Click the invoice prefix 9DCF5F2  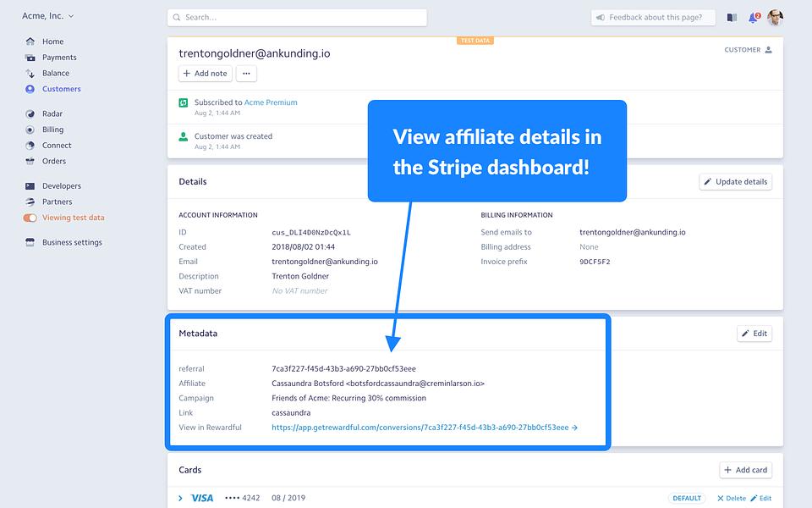click(x=595, y=262)
